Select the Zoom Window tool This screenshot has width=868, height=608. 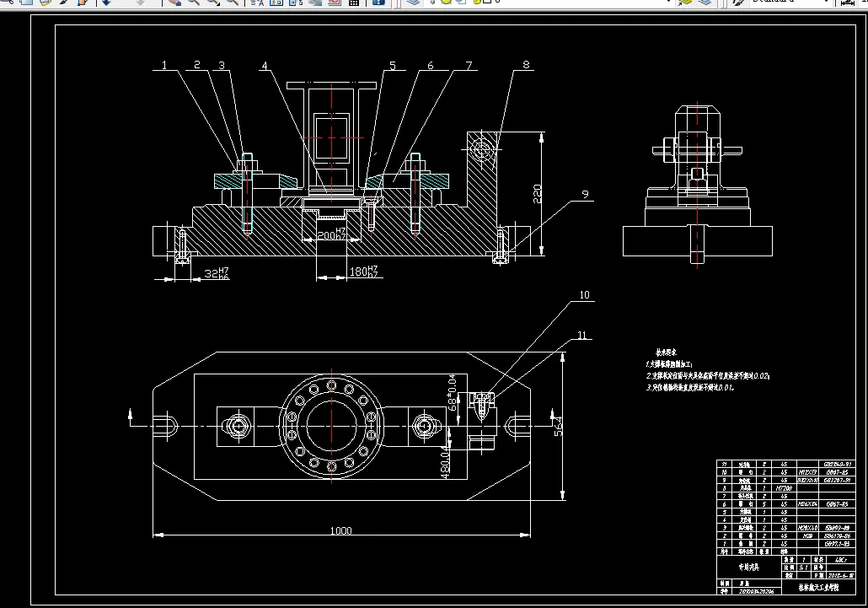coord(212,3)
